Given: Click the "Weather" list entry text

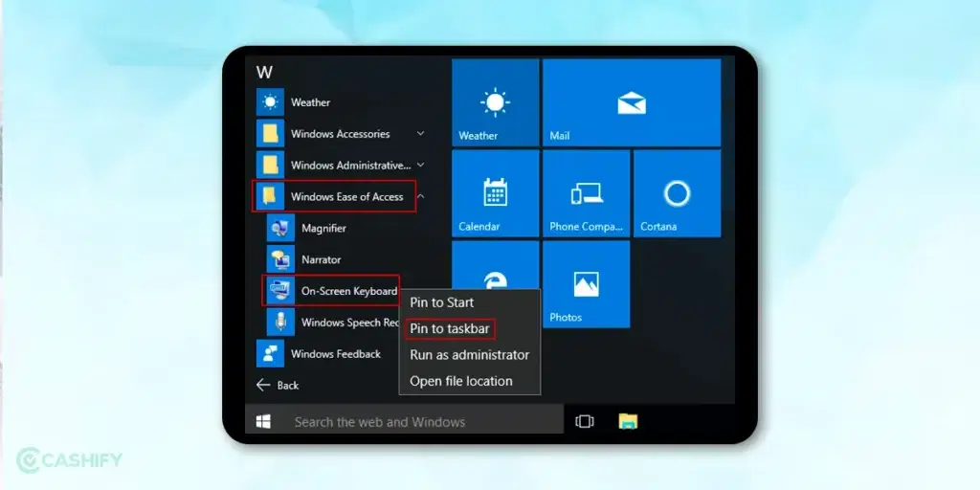Looking at the screenshot, I should tap(311, 102).
